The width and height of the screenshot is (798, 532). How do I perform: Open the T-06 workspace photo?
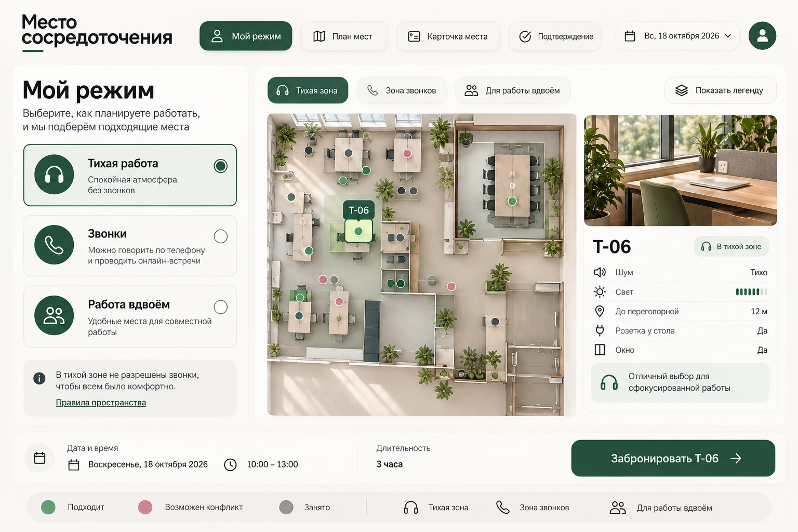pos(680,170)
